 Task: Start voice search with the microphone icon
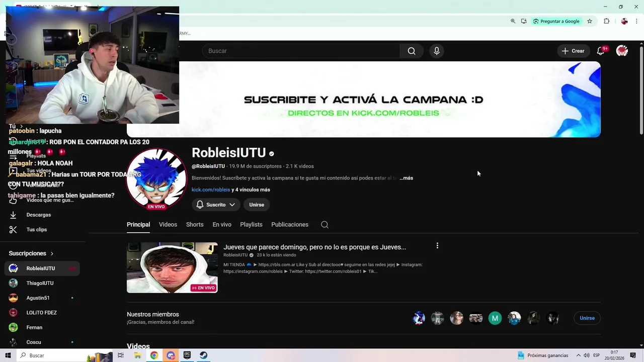pos(437,51)
